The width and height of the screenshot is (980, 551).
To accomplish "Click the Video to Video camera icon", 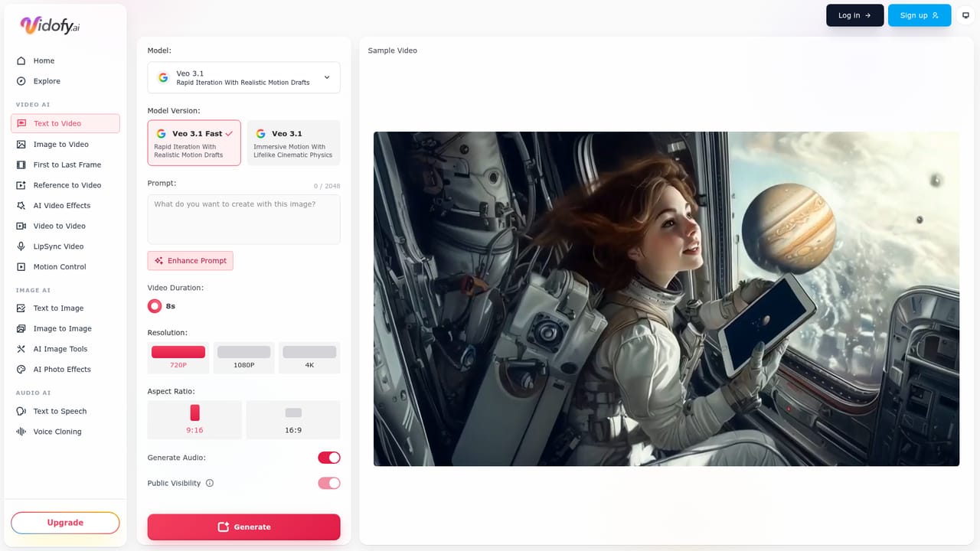I will (x=21, y=226).
